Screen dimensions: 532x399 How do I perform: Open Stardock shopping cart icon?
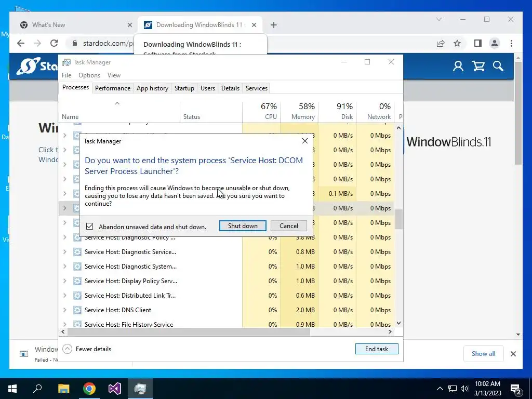478,66
